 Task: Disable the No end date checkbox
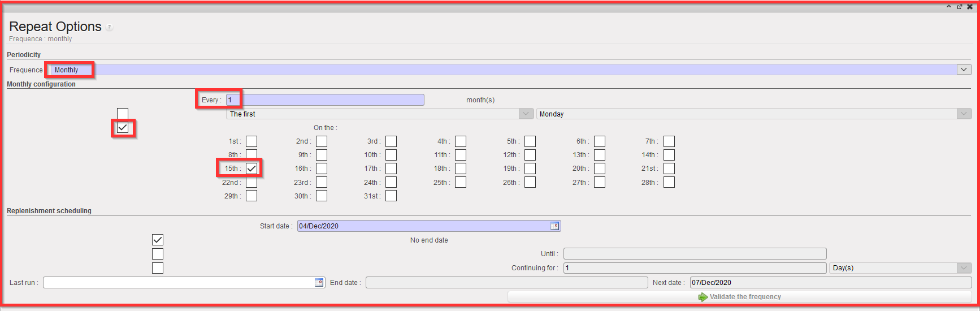pos(158,240)
